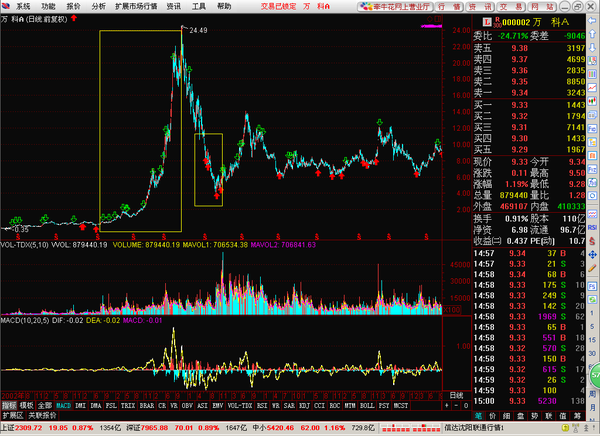This screenshot has height=436, width=600.
Task: Click the back arrow icon in right toolbar
Action: click(592, 20)
